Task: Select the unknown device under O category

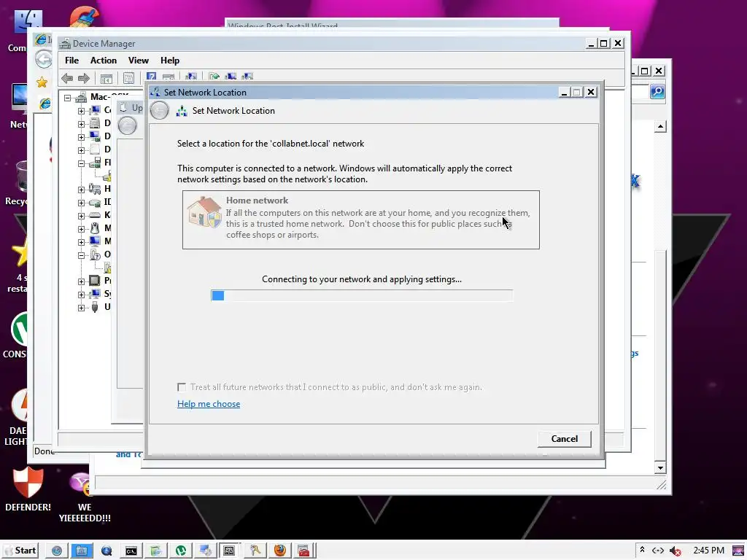Action: (x=107, y=267)
